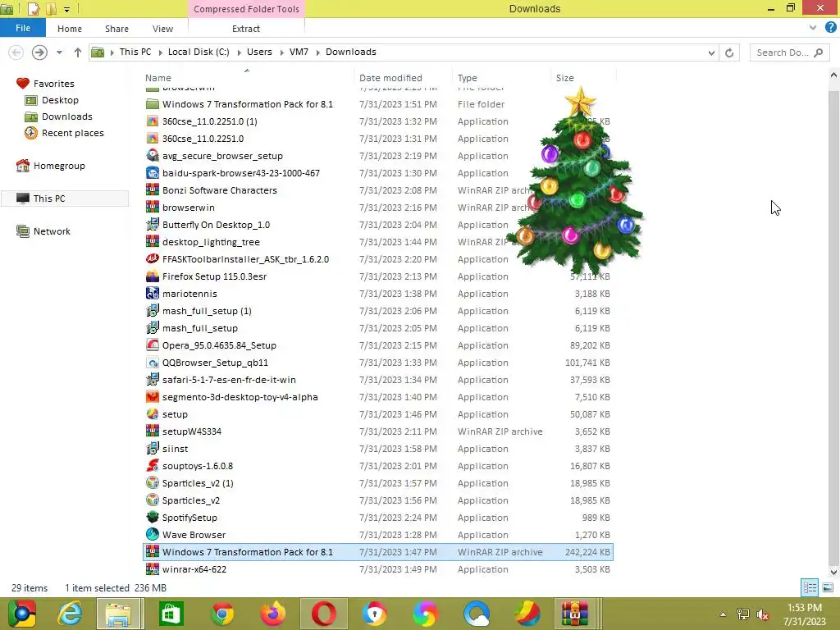This screenshot has width=840, height=630.
Task: Switch to the Home ribbon tab
Action: [x=70, y=29]
